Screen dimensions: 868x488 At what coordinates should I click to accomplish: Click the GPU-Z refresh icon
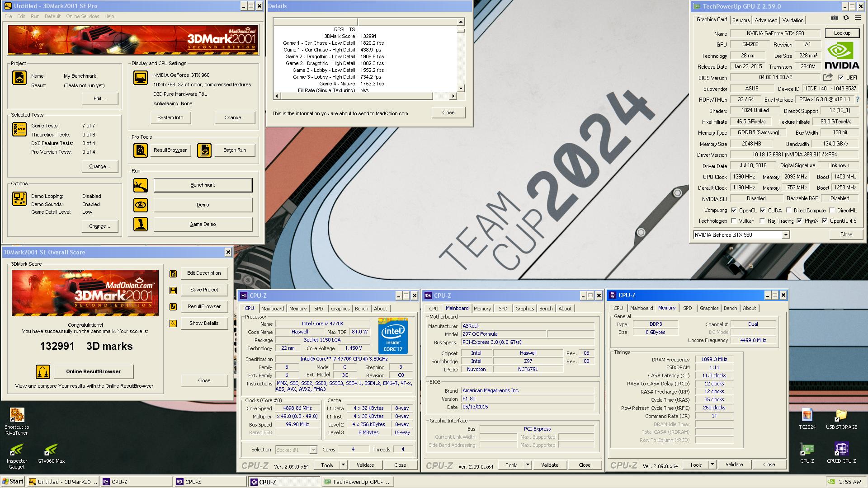click(x=846, y=18)
